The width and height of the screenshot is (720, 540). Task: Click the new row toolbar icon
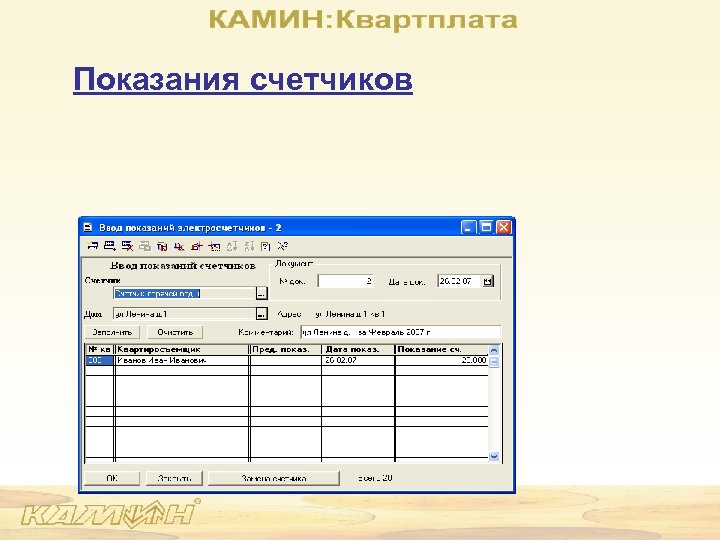point(92,246)
